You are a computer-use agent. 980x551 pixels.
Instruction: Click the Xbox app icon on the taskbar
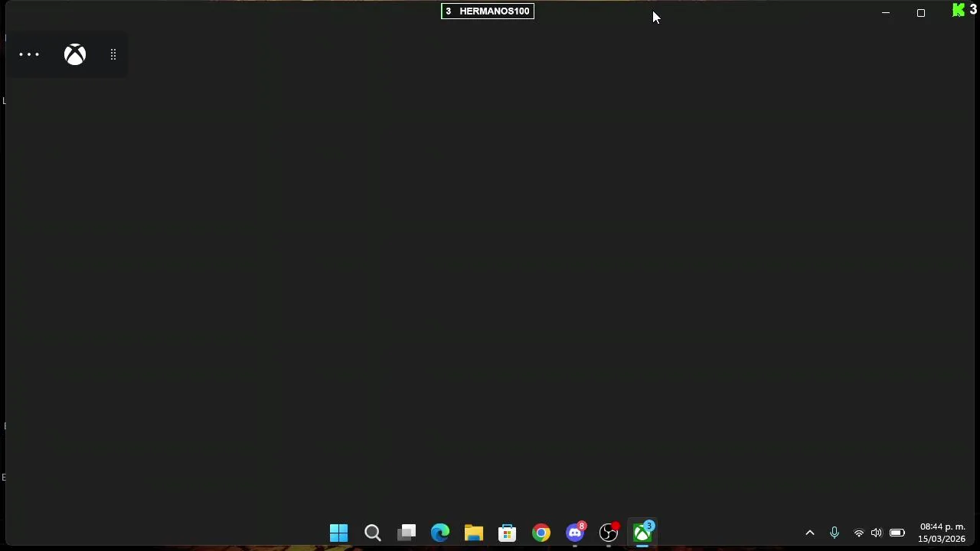(642, 533)
